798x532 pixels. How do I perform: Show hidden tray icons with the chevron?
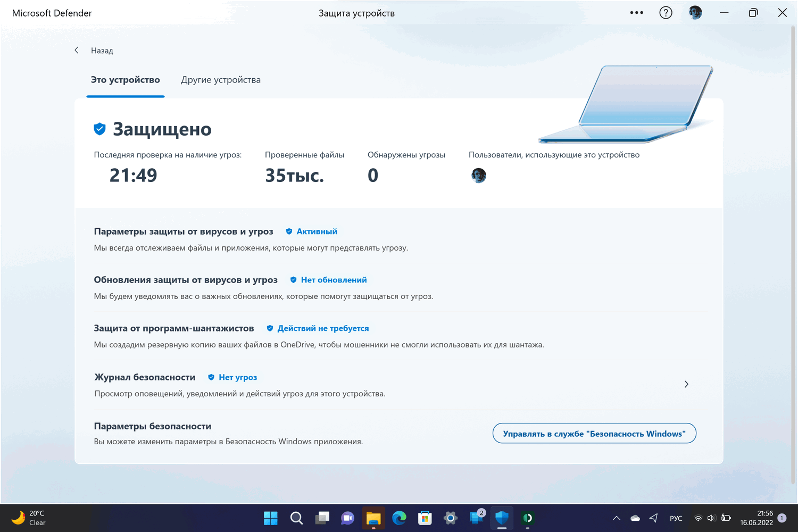point(617,518)
